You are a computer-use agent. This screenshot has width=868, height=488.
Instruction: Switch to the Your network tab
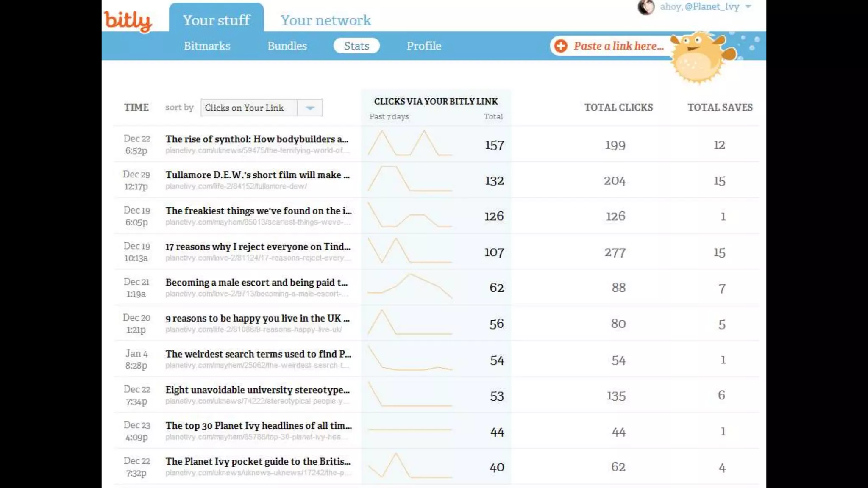[325, 20]
